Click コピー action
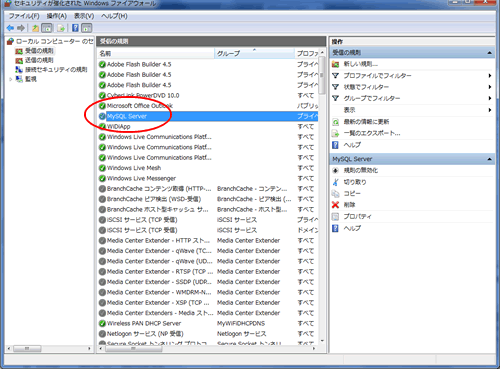 click(x=352, y=193)
